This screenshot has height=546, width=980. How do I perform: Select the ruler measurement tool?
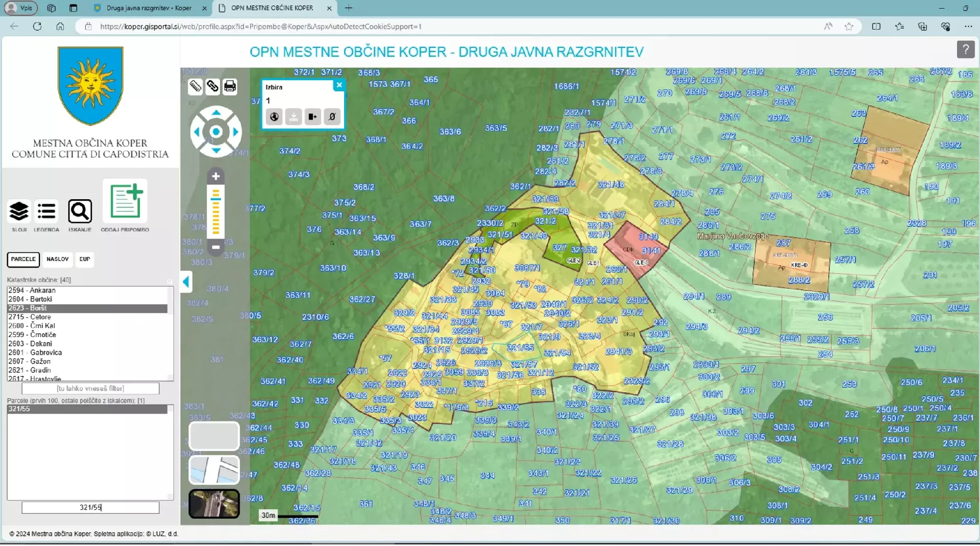[x=195, y=86]
